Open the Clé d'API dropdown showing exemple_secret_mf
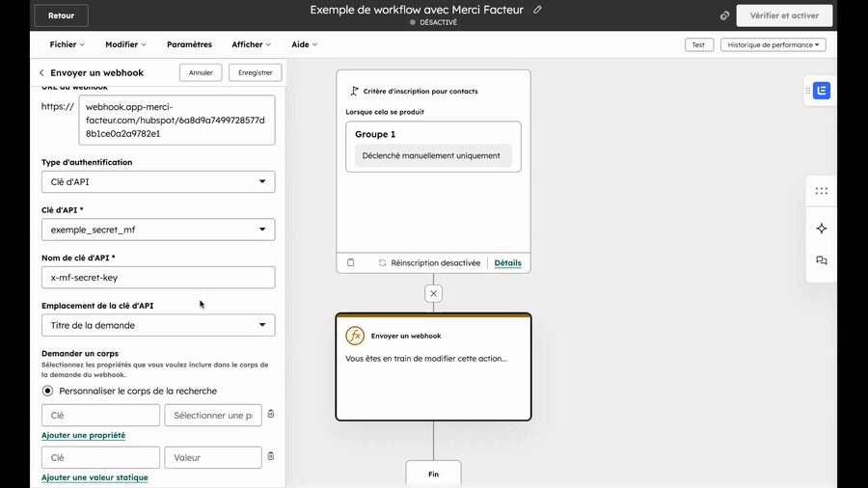The height and width of the screenshot is (488, 868). point(158,230)
